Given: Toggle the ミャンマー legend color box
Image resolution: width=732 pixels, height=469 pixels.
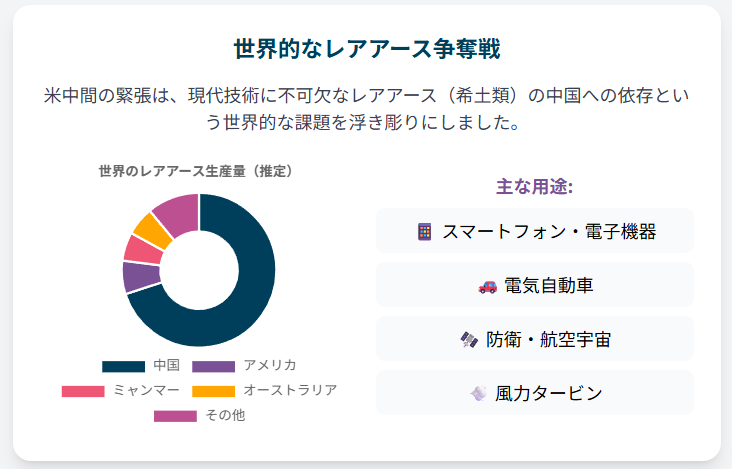Looking at the screenshot, I should (83, 391).
